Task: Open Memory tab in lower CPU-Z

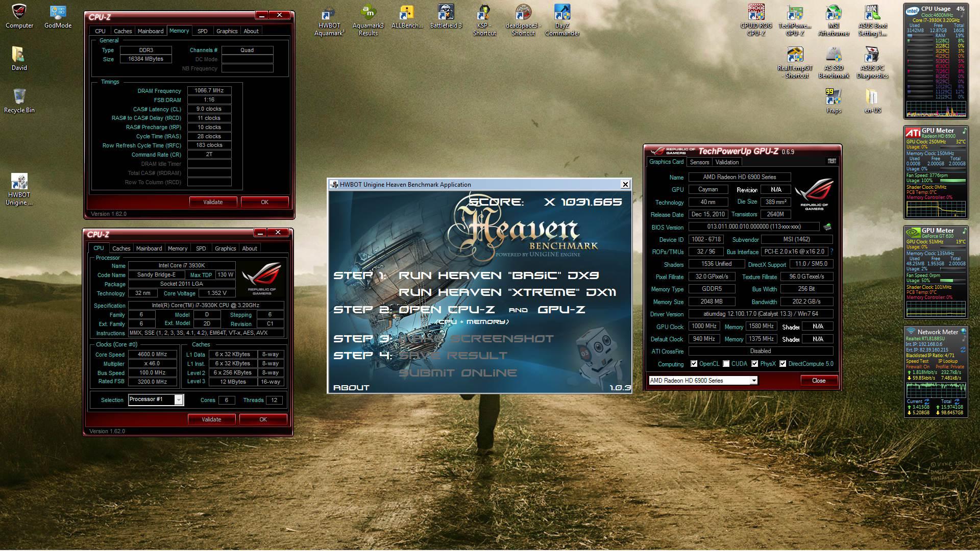Action: 178,248
